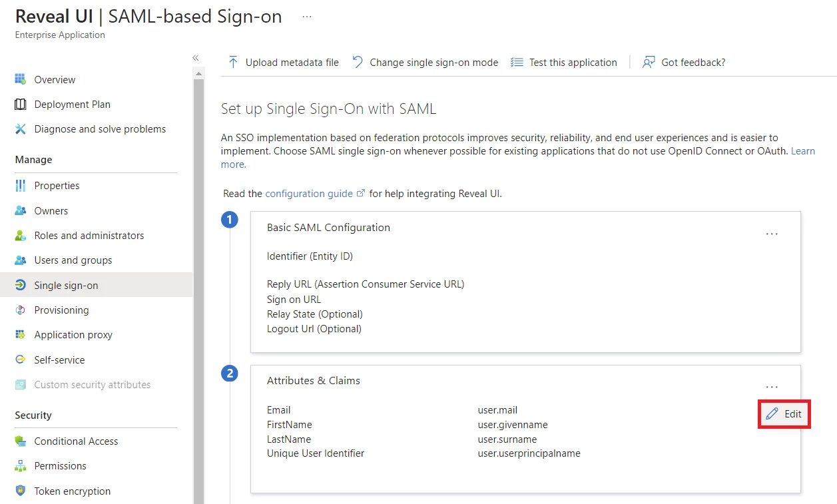
Task: Open Self-service settings
Action: click(x=96, y=360)
